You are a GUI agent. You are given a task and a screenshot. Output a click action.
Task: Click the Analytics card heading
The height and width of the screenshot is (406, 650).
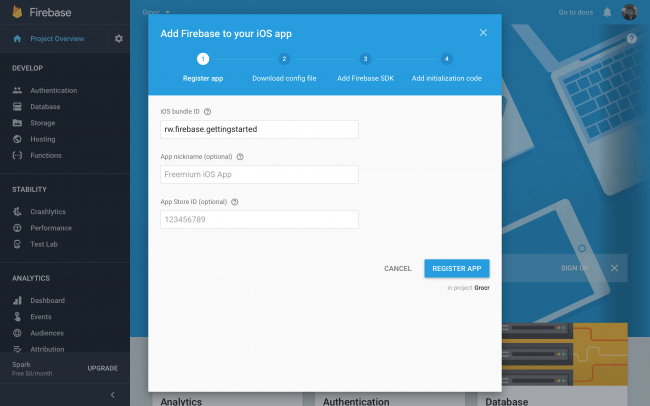(x=181, y=401)
